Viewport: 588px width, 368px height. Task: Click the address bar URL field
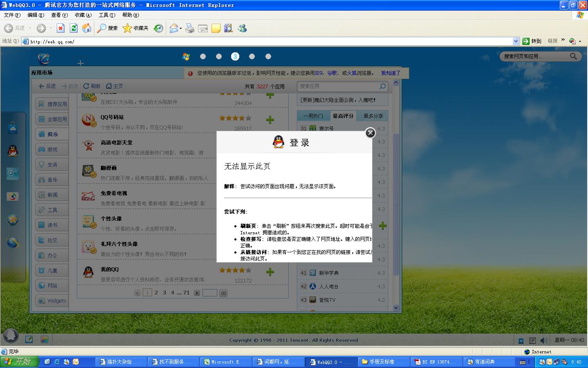point(267,41)
